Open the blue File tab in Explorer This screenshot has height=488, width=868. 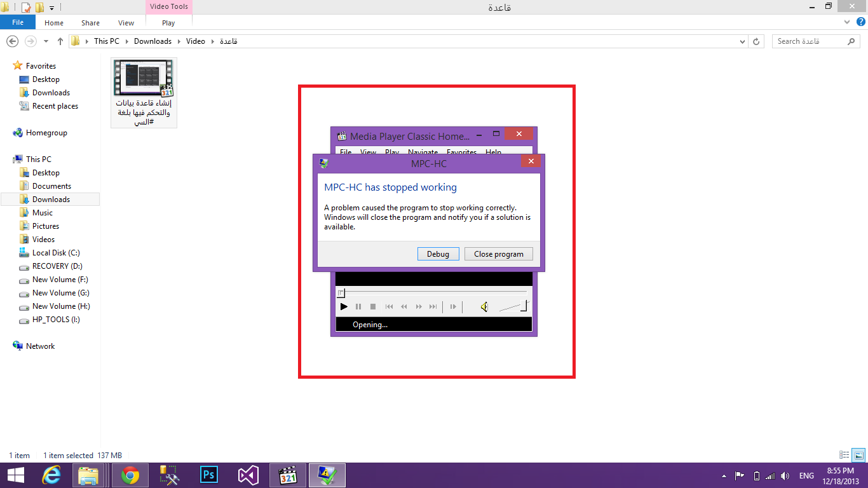pyautogui.click(x=18, y=22)
